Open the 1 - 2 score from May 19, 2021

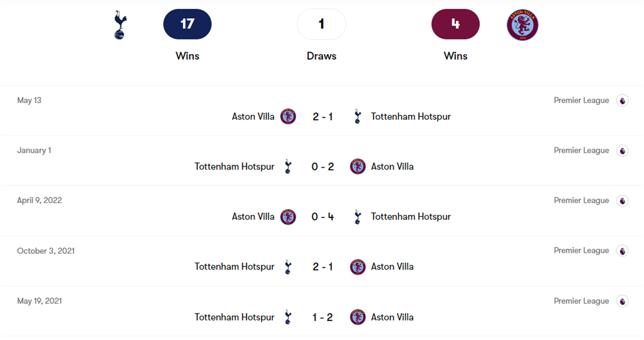coord(323,317)
